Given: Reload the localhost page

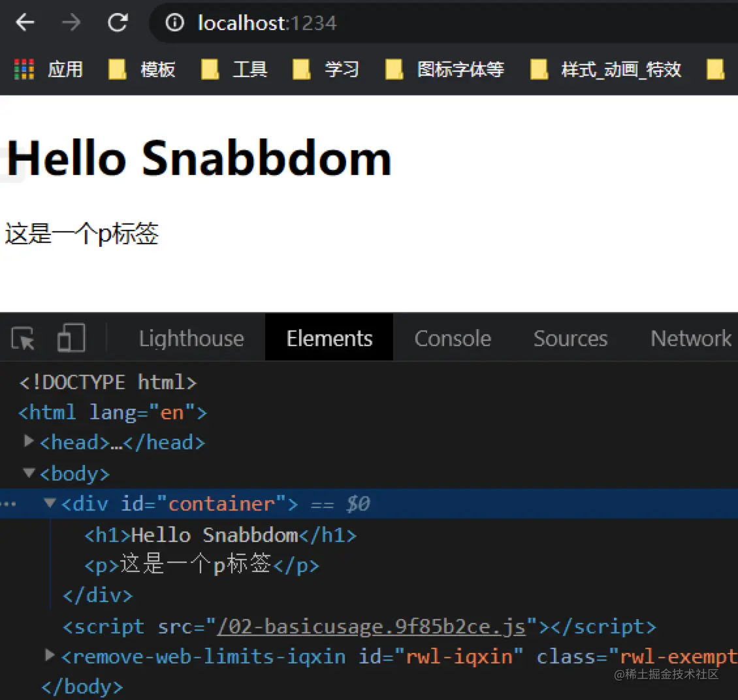Looking at the screenshot, I should pos(118,22).
